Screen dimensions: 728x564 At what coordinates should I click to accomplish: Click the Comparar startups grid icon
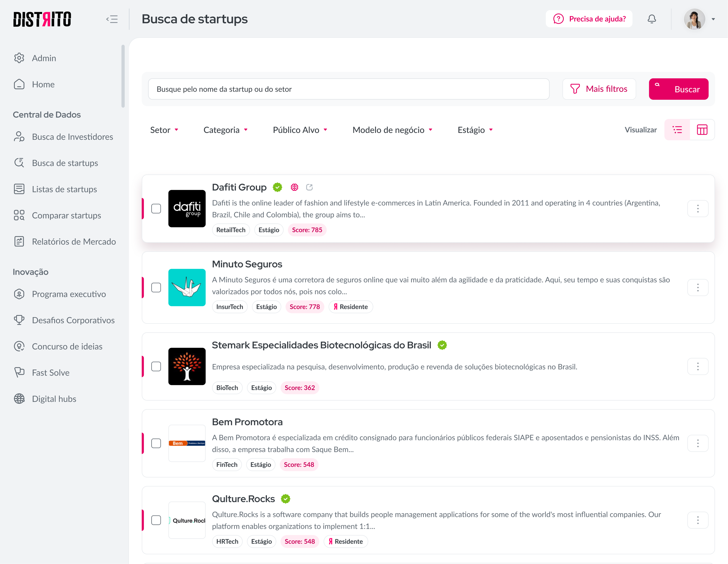tap(19, 215)
